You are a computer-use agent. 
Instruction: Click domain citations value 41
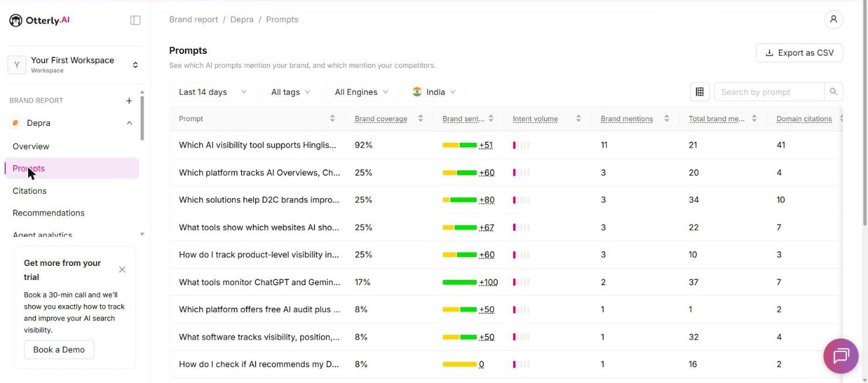point(781,145)
